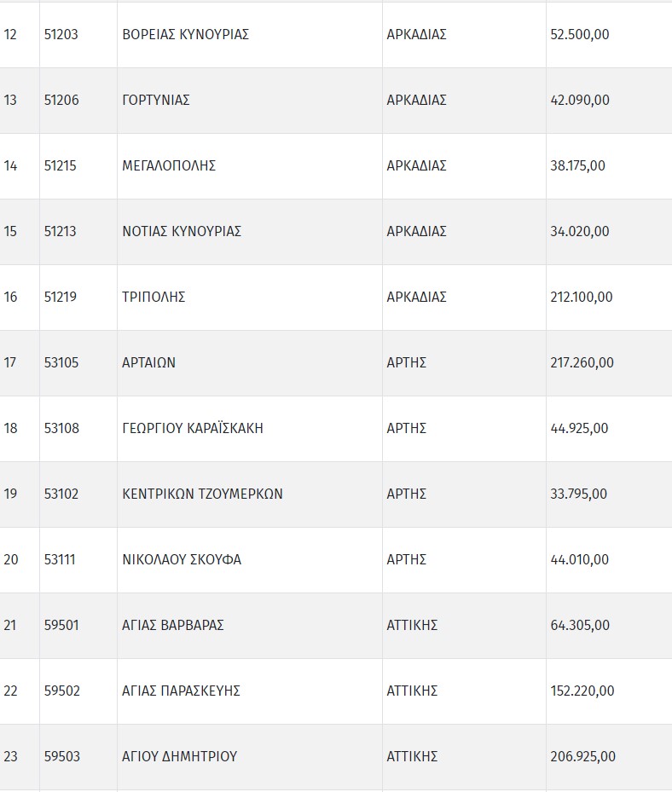
Task: Click the ΑΡΤΑΙΩΝ name cell
Action: click(148, 363)
